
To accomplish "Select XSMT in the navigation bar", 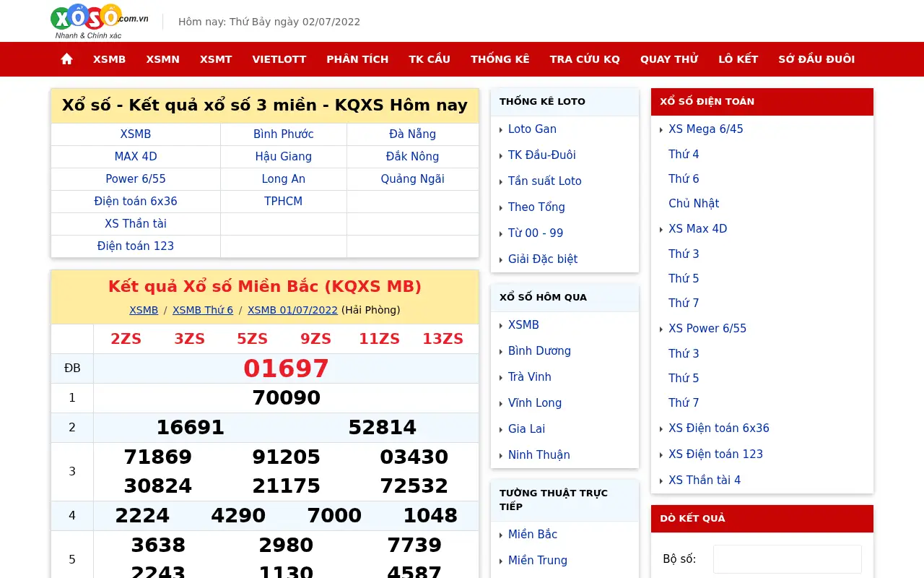I will (x=216, y=59).
